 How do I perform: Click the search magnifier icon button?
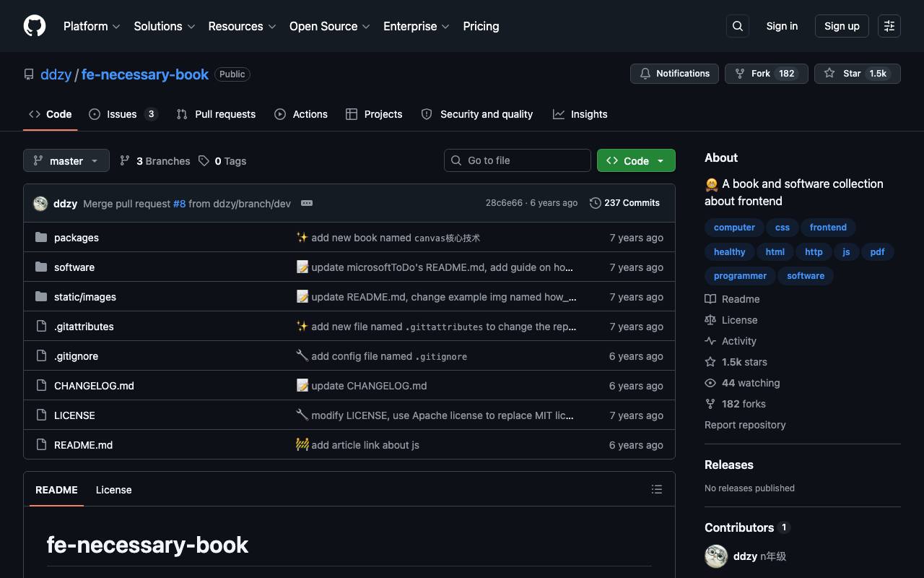738,26
